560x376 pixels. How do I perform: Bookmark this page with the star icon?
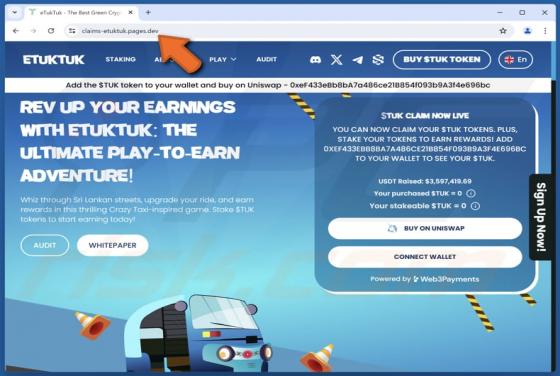click(503, 31)
